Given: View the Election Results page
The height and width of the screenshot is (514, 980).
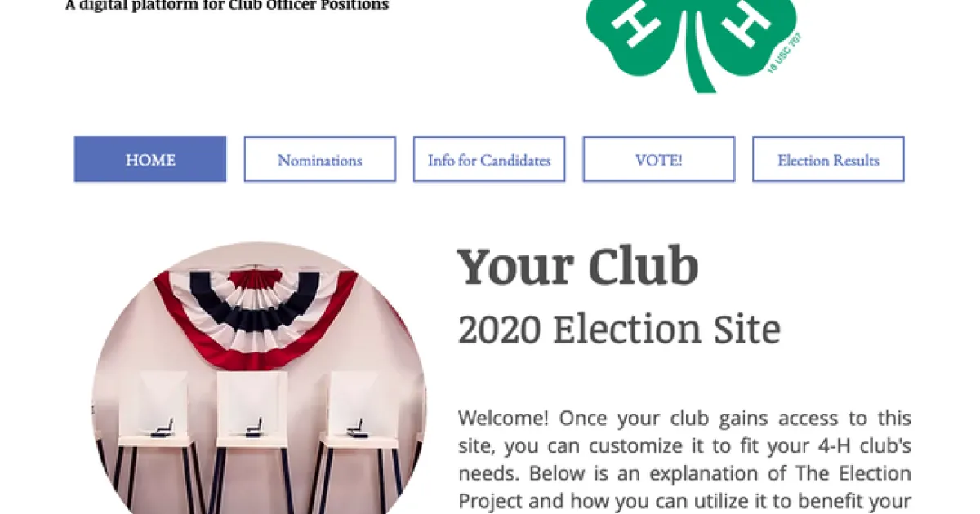Looking at the screenshot, I should pos(828,160).
